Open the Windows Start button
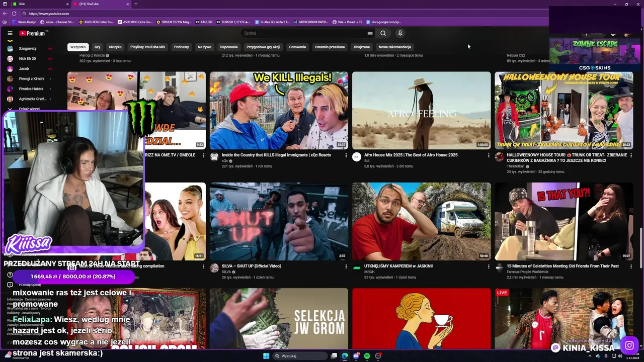Viewport: 644px width, 362px height. coord(266,356)
